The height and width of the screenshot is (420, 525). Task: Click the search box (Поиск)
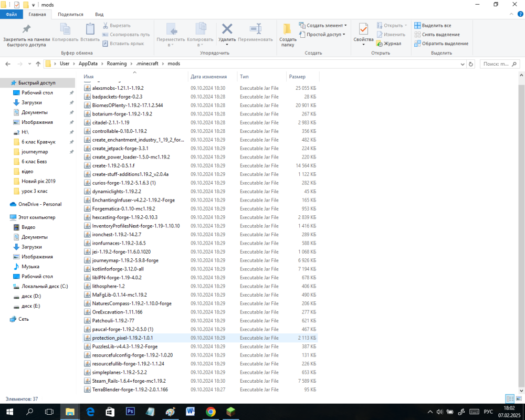coord(500,64)
